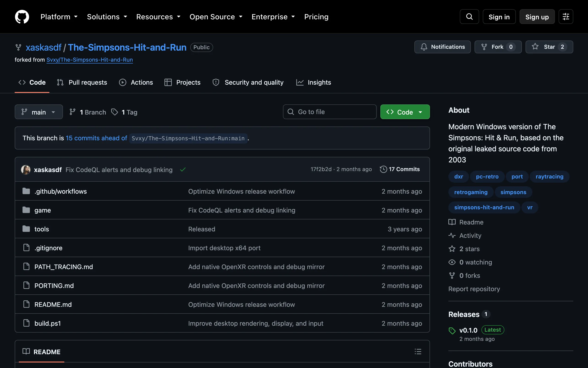Expand the Enterprise menu
The width and height of the screenshot is (588, 368).
pyautogui.click(x=273, y=17)
